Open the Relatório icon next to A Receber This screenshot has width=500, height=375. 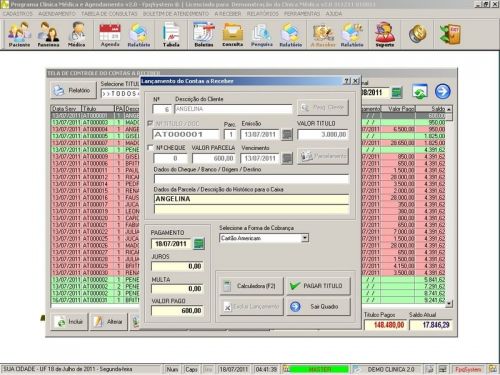pyautogui.click(x=352, y=34)
